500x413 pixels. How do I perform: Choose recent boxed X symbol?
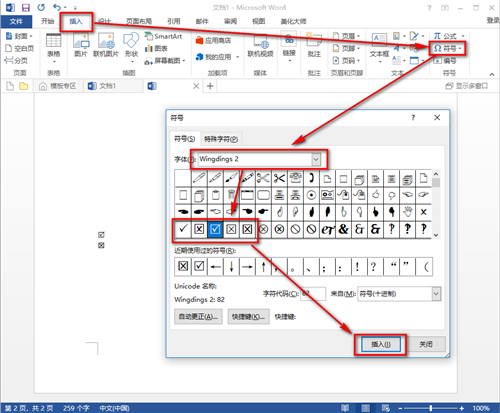(183, 266)
